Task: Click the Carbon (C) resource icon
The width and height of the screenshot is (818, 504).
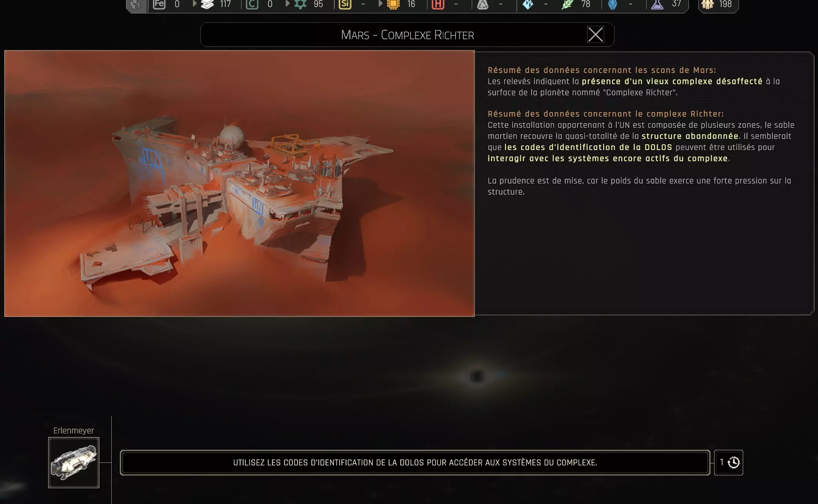Action: 252,4
